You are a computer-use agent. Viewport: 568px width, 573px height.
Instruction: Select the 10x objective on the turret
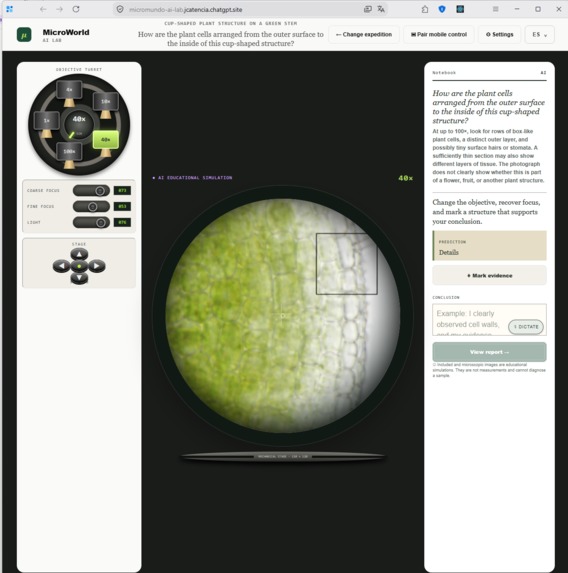[106, 102]
